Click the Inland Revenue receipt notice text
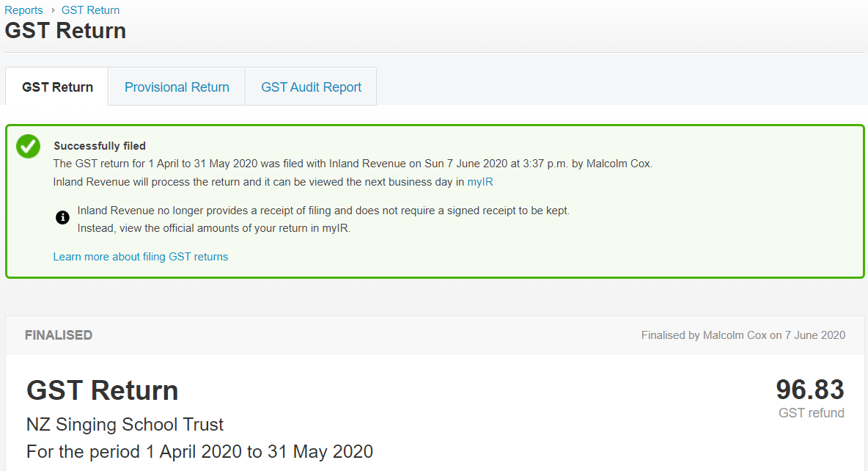868x471 pixels. pyautogui.click(x=323, y=211)
